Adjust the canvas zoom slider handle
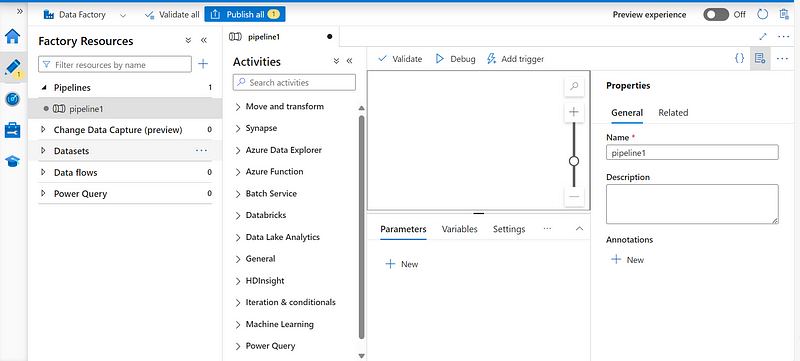This screenshot has width=800, height=361. (x=574, y=161)
